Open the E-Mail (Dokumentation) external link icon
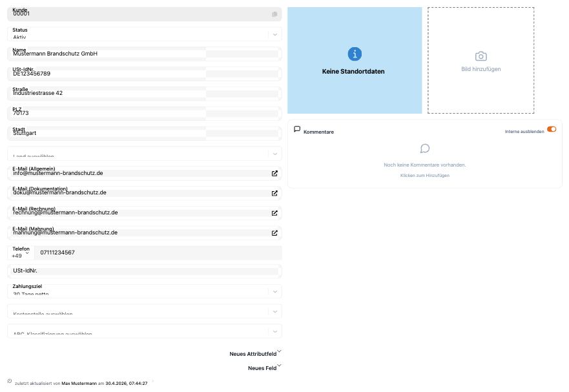This screenshot has height=392, width=569. click(x=274, y=193)
